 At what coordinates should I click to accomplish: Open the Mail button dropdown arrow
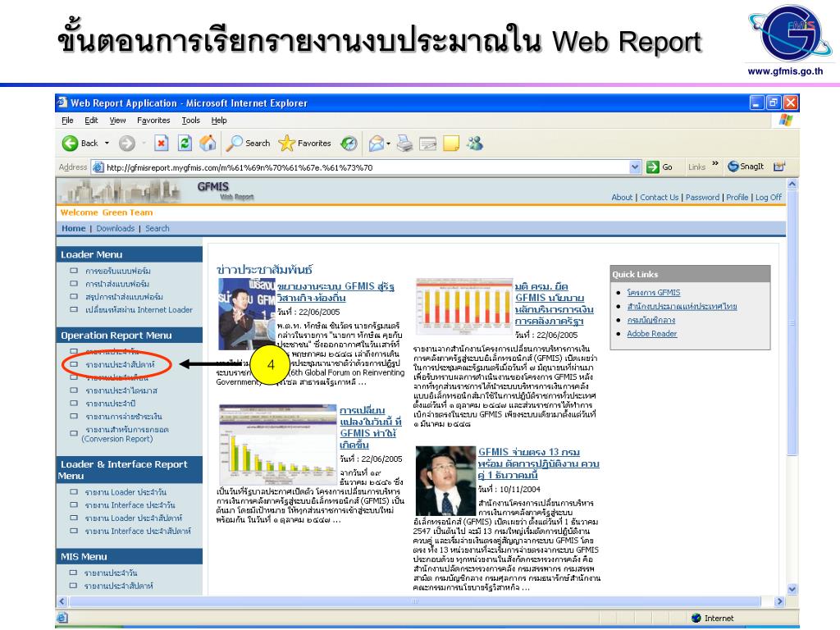tap(388, 144)
